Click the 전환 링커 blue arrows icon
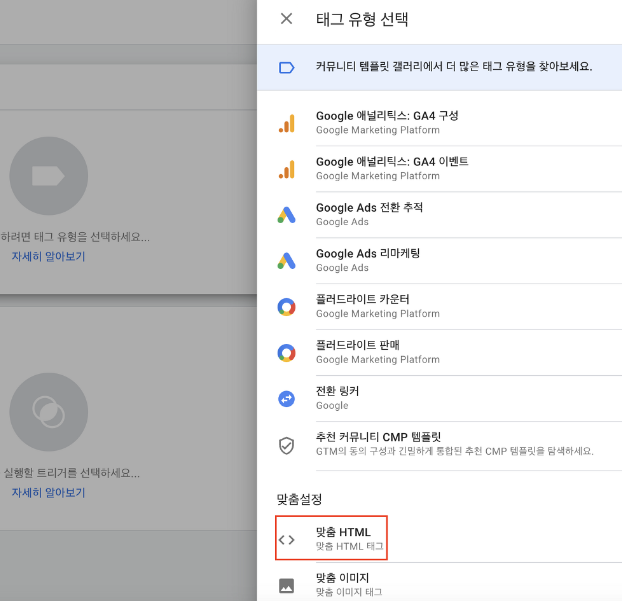The image size is (622, 601). point(286,399)
